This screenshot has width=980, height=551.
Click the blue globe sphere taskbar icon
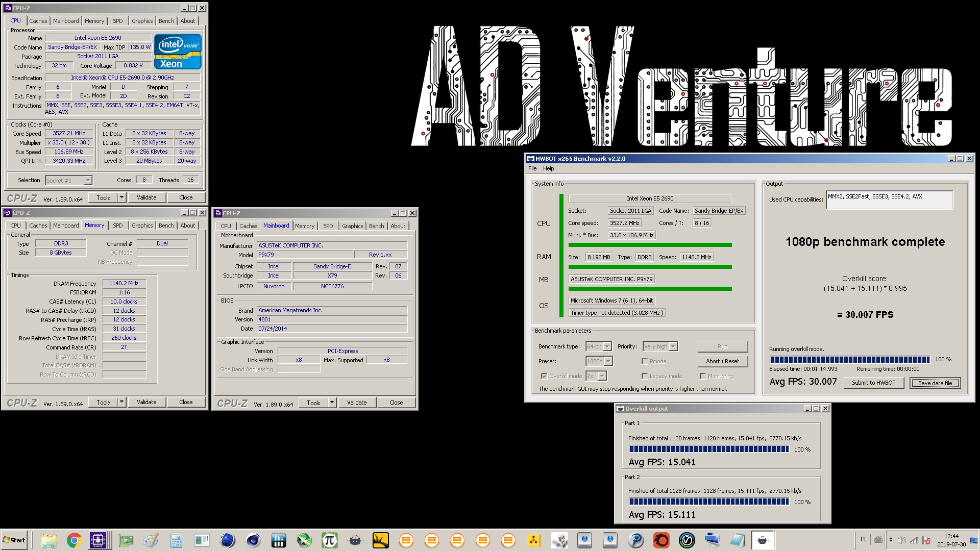[x=228, y=540]
